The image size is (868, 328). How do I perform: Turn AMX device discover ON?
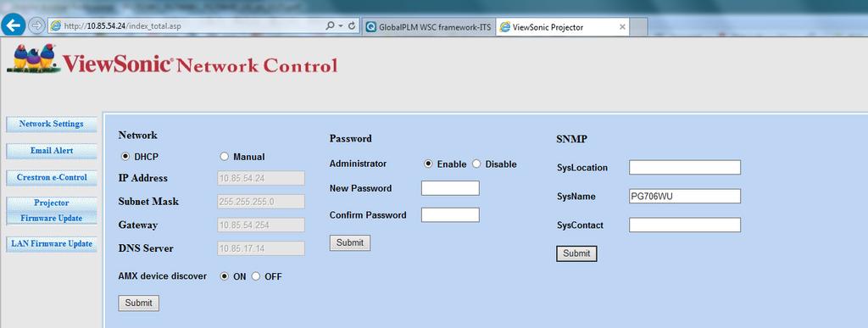224,276
